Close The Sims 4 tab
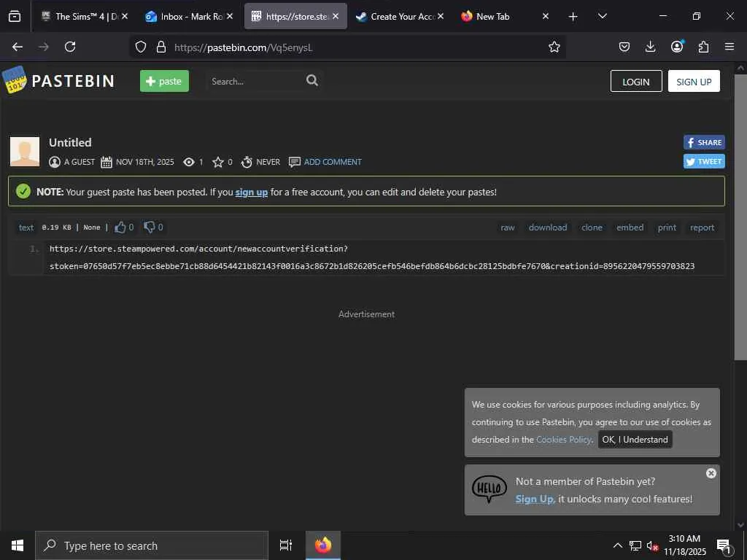 click(x=124, y=16)
